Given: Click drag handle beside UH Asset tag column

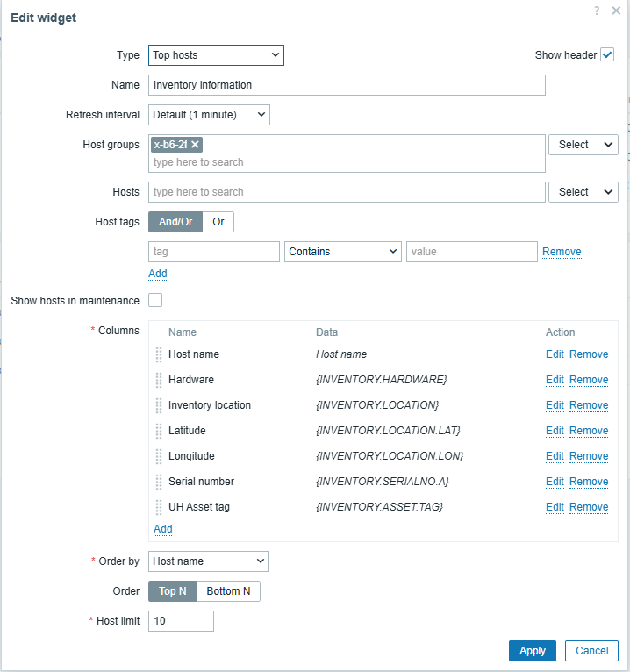Looking at the screenshot, I should [159, 507].
